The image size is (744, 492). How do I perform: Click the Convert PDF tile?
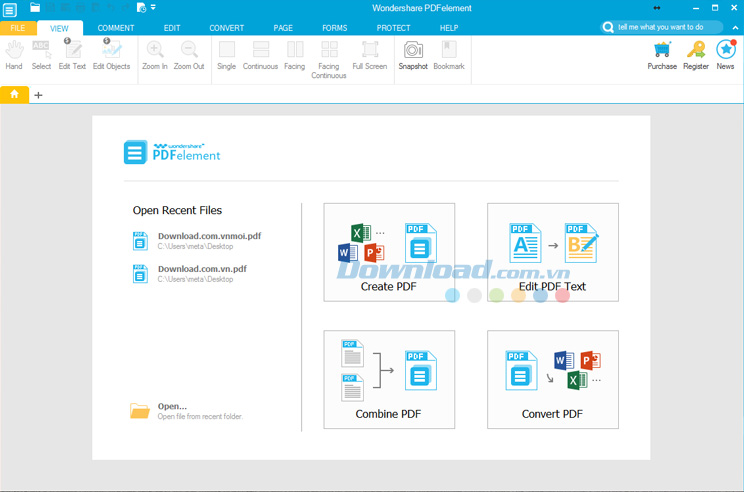[x=553, y=380]
